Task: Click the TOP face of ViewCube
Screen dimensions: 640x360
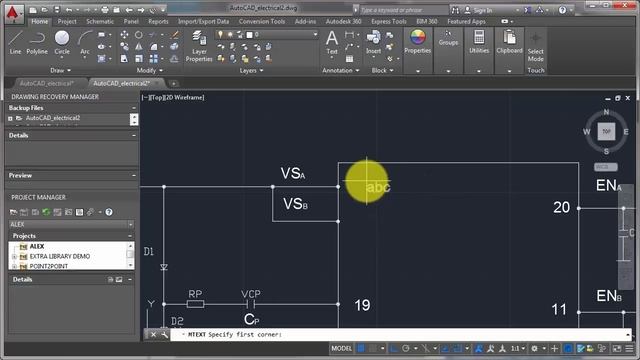Action: 606,131
